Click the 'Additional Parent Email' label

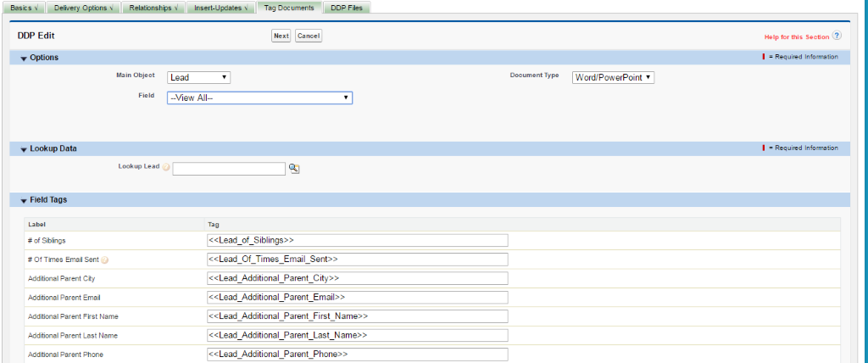tap(64, 298)
